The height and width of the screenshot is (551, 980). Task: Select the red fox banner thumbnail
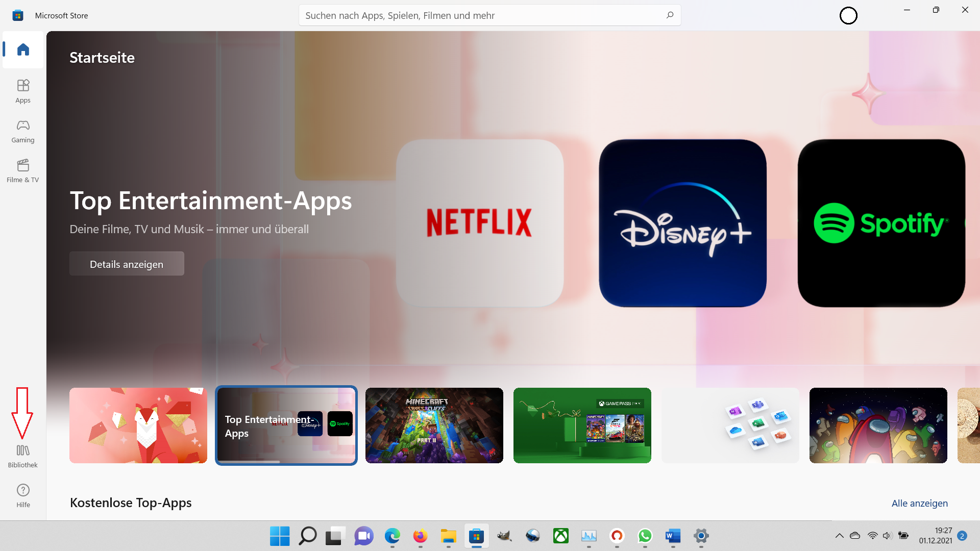138,425
